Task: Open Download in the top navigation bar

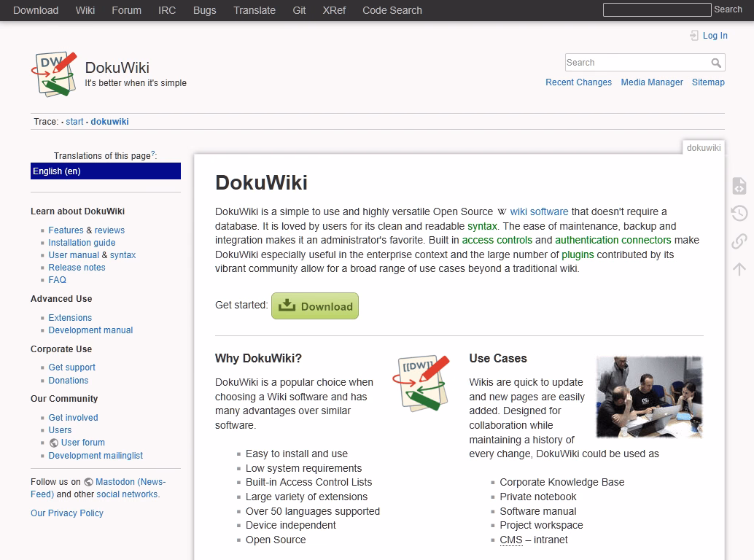Action: point(36,10)
